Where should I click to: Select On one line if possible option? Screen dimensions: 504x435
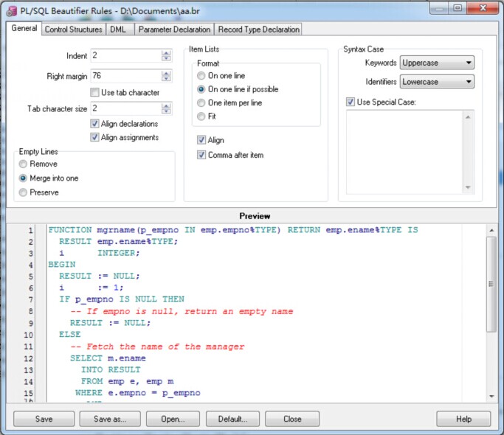coord(201,89)
